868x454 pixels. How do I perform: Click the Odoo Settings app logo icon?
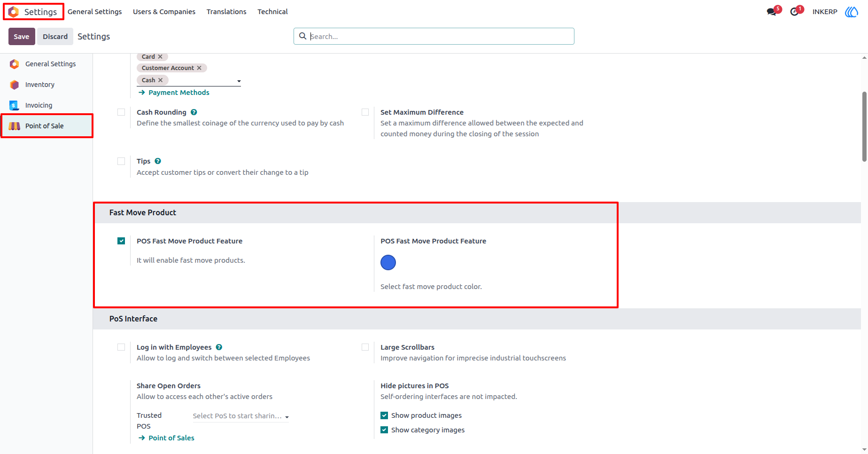[14, 12]
